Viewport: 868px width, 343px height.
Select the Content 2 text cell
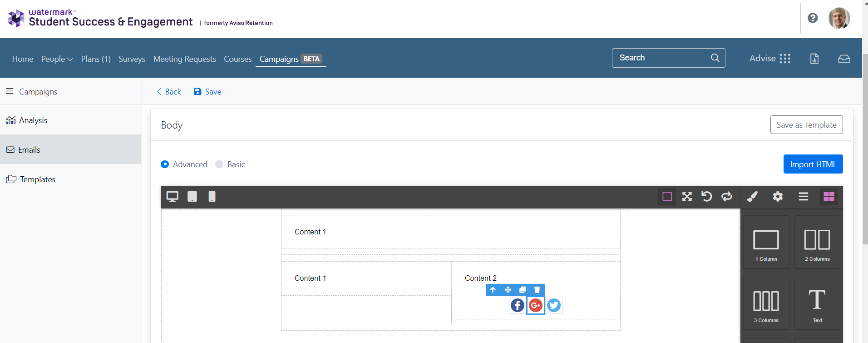tap(481, 278)
